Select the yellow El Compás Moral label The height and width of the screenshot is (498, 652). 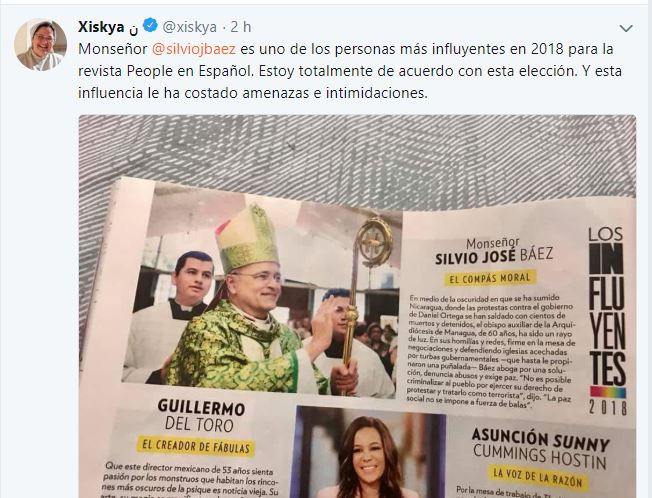click(490, 278)
